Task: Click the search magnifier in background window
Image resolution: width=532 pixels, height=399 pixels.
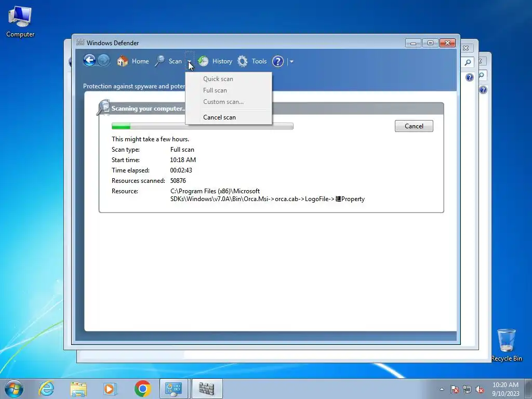Action: point(468,62)
